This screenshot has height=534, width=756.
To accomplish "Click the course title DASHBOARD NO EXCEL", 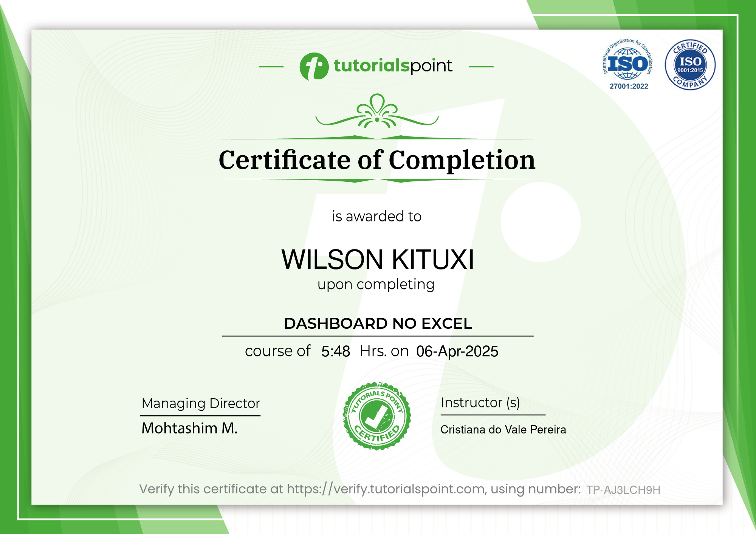I will (x=378, y=323).
